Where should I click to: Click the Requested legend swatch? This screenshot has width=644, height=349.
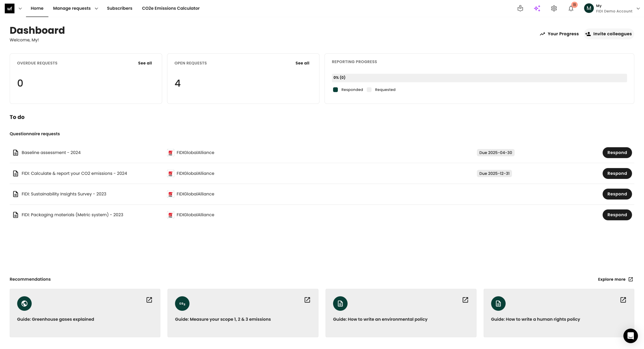pos(369,90)
